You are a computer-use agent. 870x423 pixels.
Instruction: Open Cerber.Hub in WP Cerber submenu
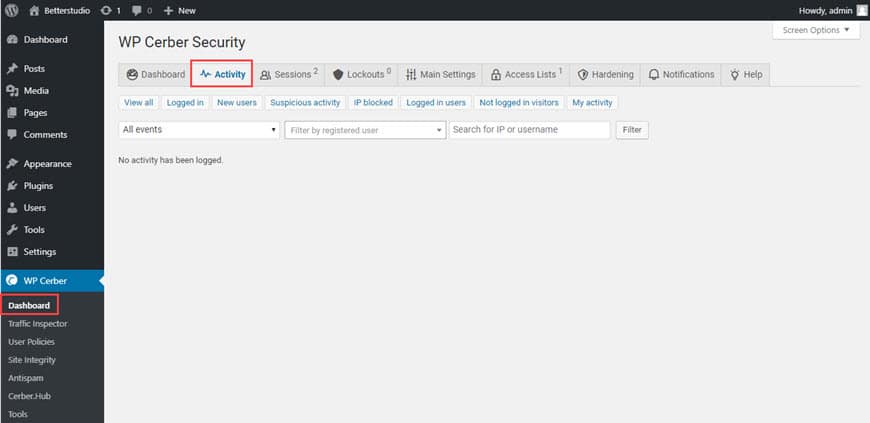tap(29, 396)
